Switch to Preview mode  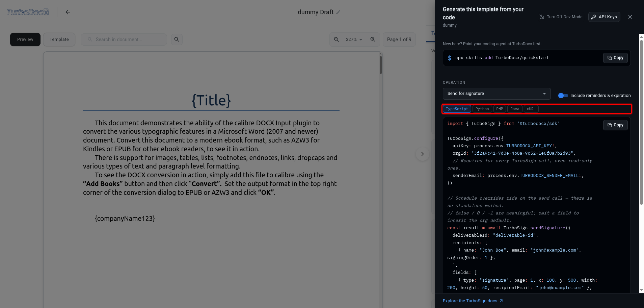[25, 40]
